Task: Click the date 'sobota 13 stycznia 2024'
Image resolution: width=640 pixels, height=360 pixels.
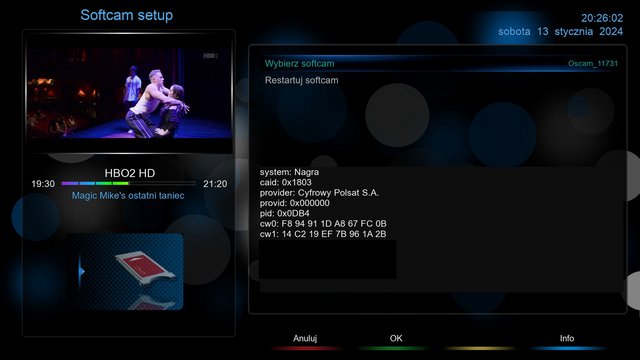Action: [x=560, y=31]
